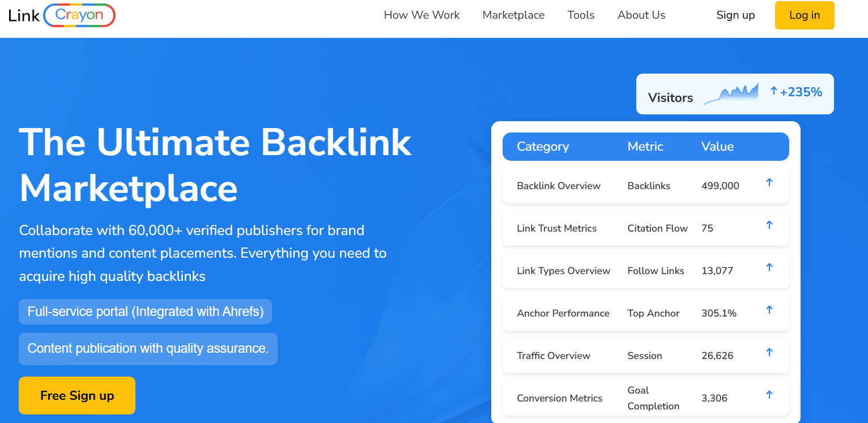Select Tools in the navigation bar
Viewport: 868px width, 423px height.
point(581,15)
